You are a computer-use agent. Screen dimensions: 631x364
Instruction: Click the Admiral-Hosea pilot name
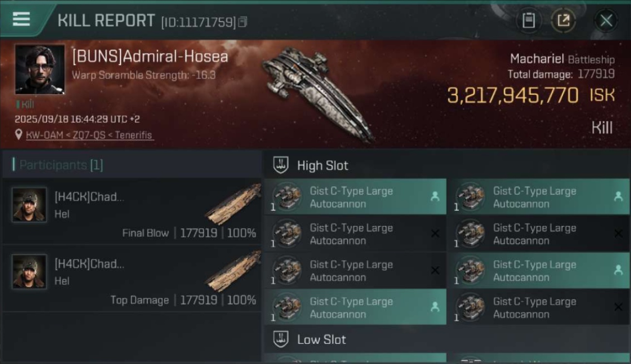point(150,57)
